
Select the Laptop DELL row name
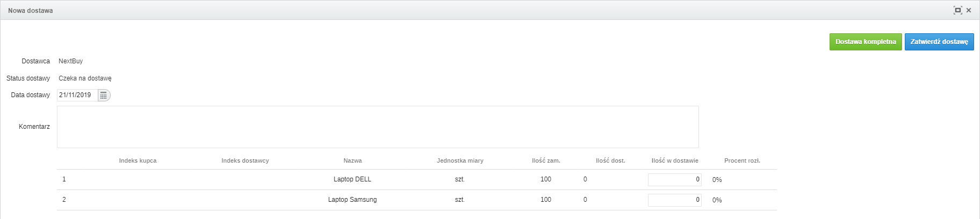pos(352,179)
